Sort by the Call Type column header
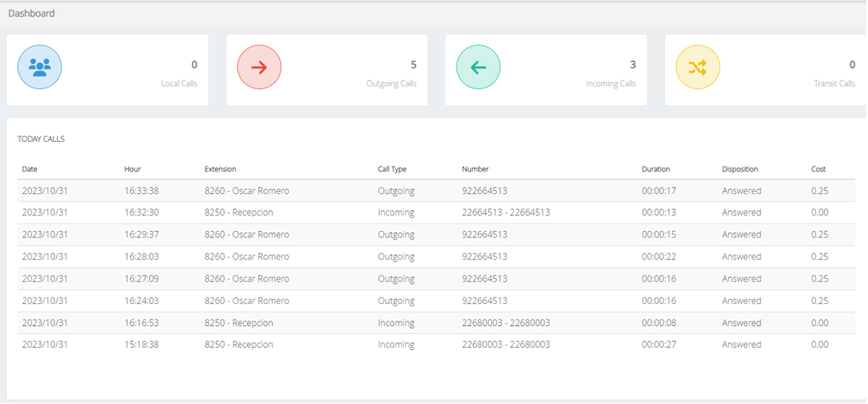Screen dimensions: 868x404 tap(392, 169)
